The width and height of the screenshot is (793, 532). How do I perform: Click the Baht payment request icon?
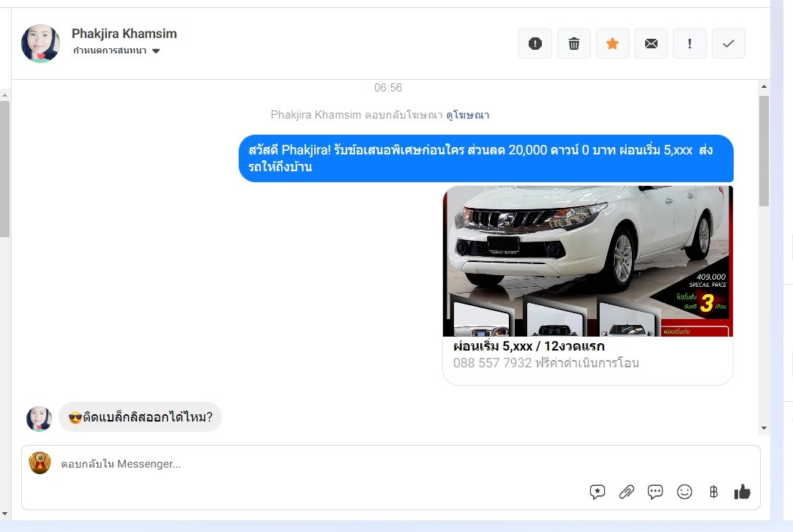713,492
